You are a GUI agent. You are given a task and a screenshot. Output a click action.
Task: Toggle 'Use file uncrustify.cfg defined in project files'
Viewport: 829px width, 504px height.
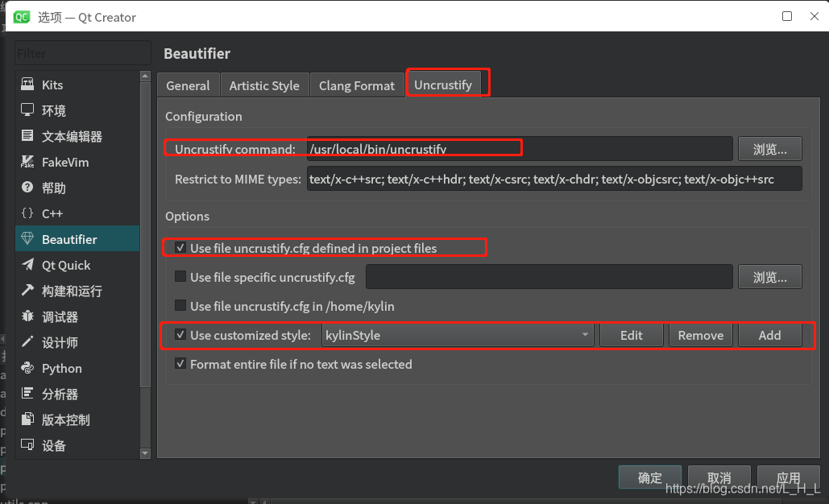(x=180, y=247)
